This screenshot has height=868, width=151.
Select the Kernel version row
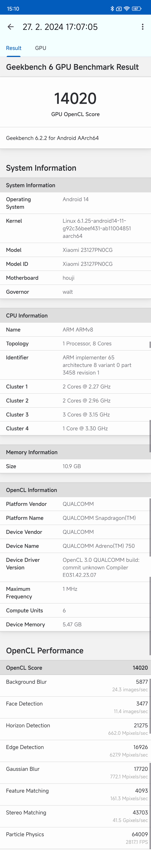(x=75, y=228)
